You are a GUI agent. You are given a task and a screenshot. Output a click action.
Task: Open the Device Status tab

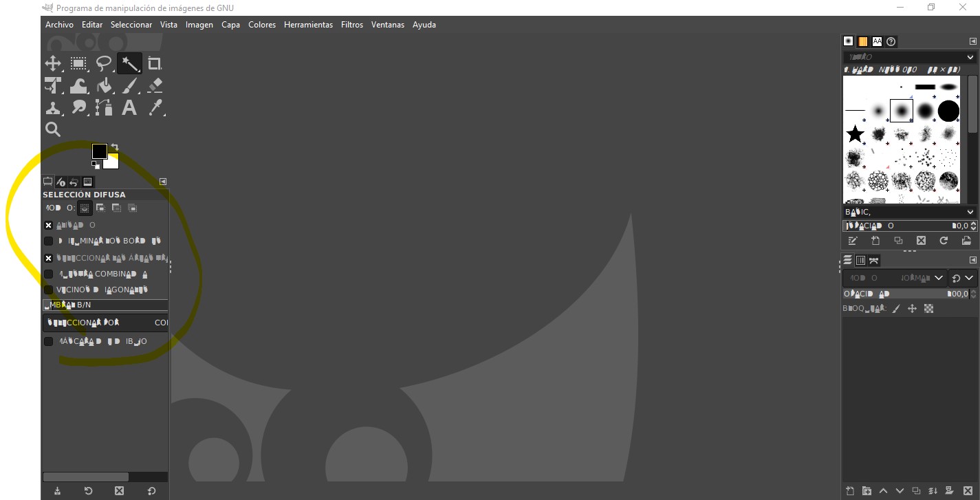tap(61, 182)
